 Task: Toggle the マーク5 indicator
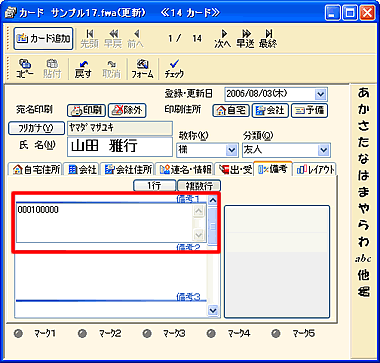[275, 333]
